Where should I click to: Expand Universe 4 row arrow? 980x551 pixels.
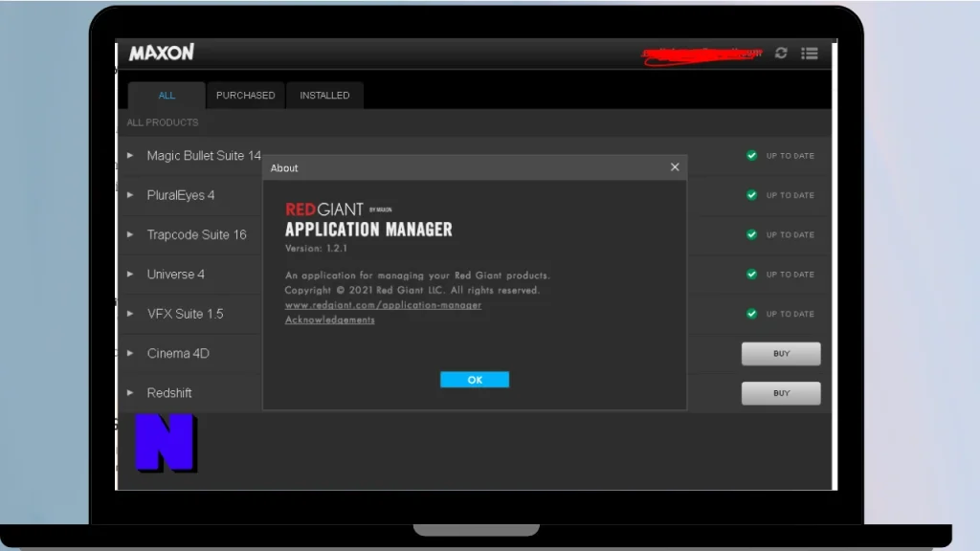point(130,275)
